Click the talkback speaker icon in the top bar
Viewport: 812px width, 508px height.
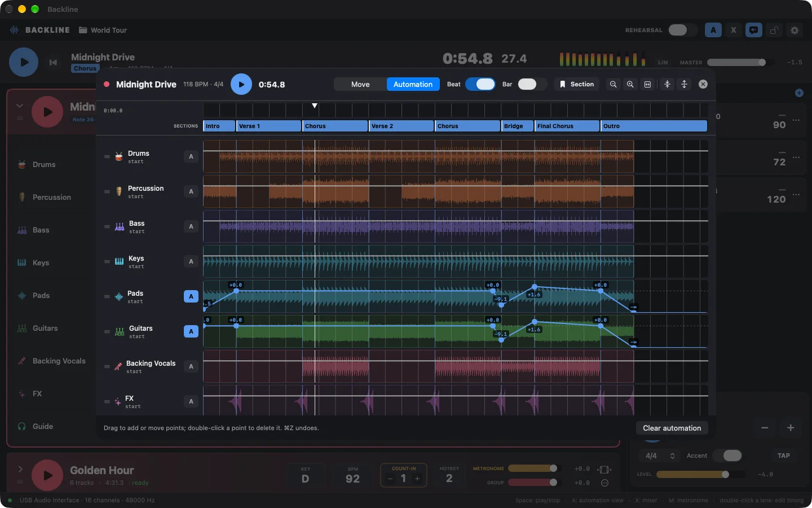tap(754, 30)
